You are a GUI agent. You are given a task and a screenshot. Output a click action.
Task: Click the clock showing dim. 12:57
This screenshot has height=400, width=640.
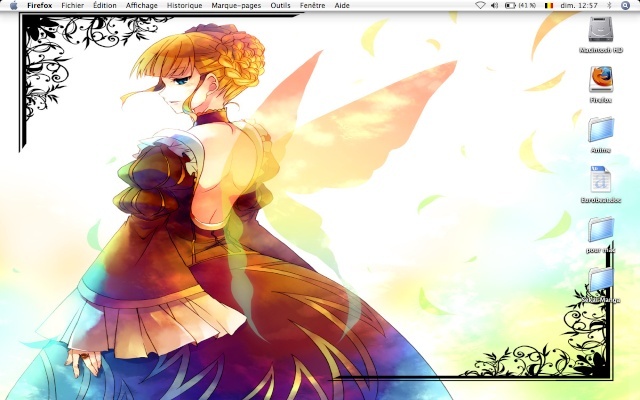click(x=579, y=5)
